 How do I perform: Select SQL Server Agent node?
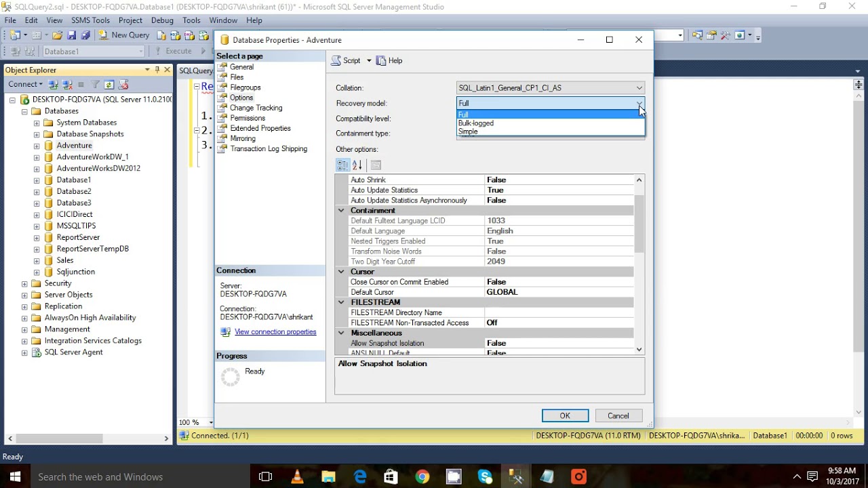pyautogui.click(x=73, y=352)
